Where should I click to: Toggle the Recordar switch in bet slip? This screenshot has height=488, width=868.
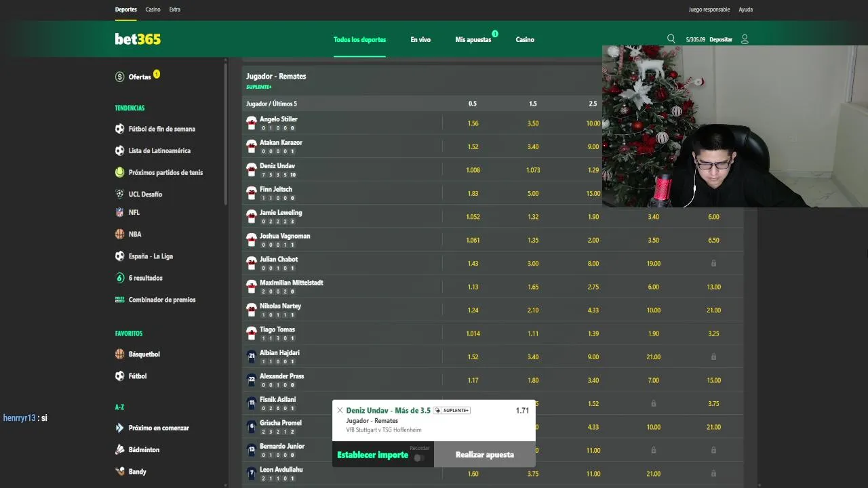(419, 457)
